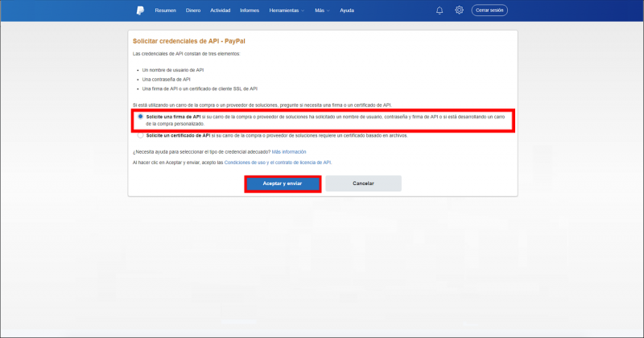Open the Actividad menu item
This screenshot has height=338, width=644.
point(220,10)
